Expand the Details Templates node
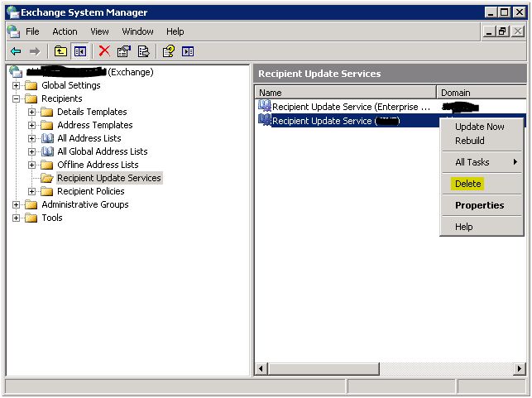 click(x=32, y=112)
